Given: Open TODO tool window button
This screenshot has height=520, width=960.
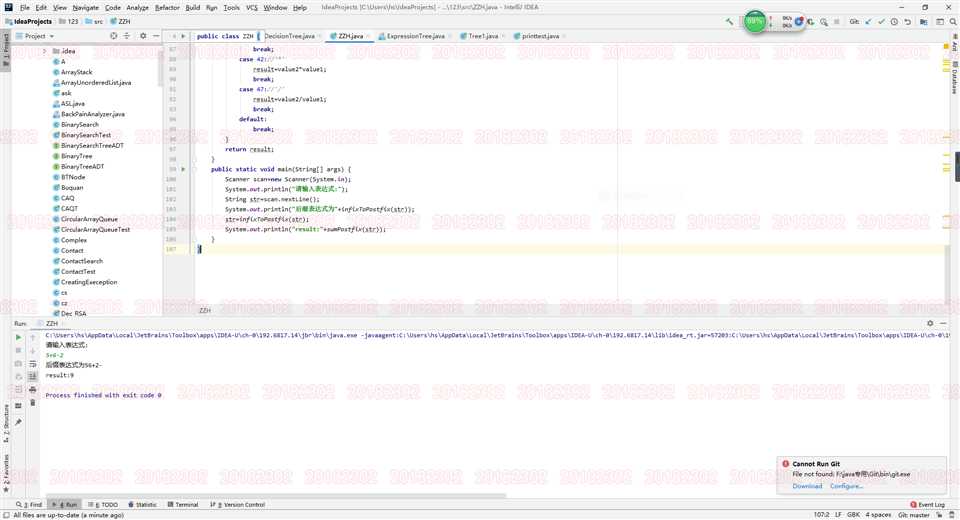Looking at the screenshot, I should (103, 505).
